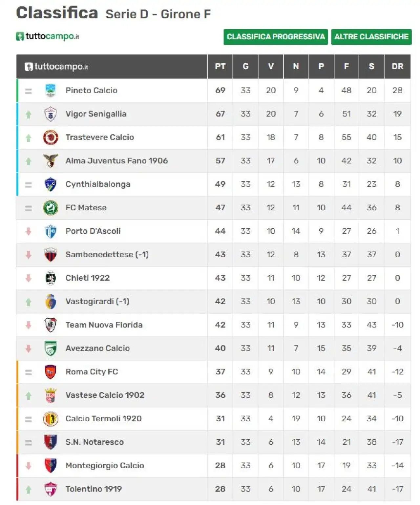Click the Tolentino 1919 crest icon

[51, 489]
